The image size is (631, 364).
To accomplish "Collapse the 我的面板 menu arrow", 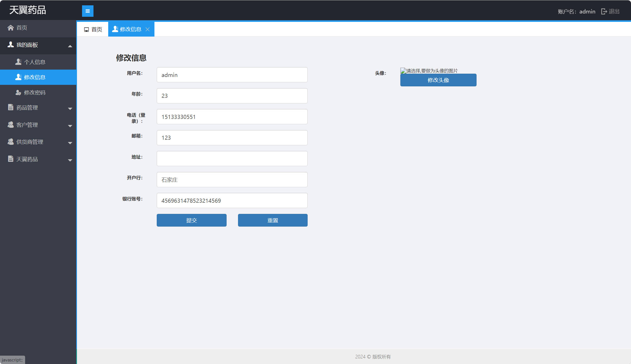I will pos(70,46).
